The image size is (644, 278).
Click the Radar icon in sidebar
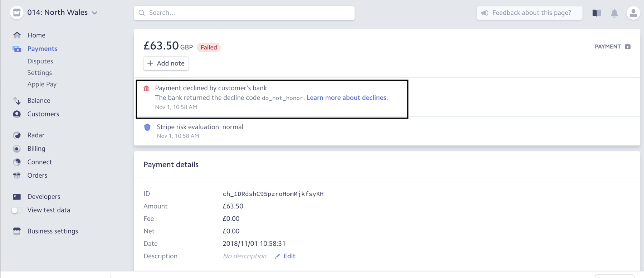click(x=17, y=135)
